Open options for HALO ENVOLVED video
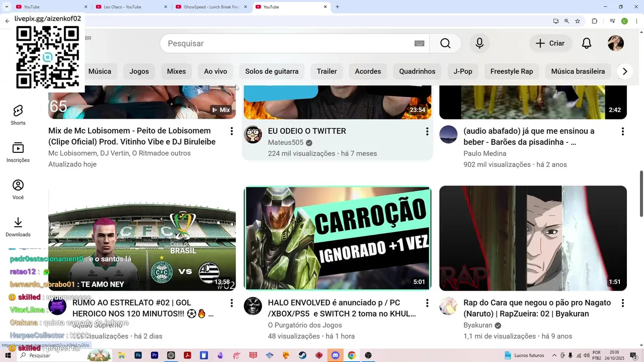The image size is (644, 362). (x=427, y=303)
